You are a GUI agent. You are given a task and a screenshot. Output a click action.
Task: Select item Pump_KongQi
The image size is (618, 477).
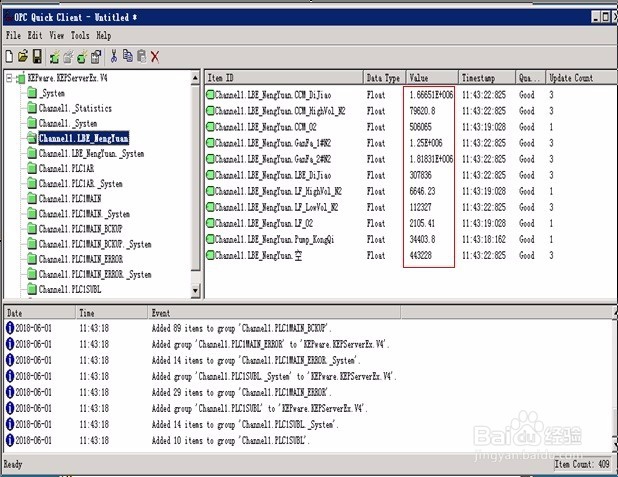pyautogui.click(x=274, y=239)
